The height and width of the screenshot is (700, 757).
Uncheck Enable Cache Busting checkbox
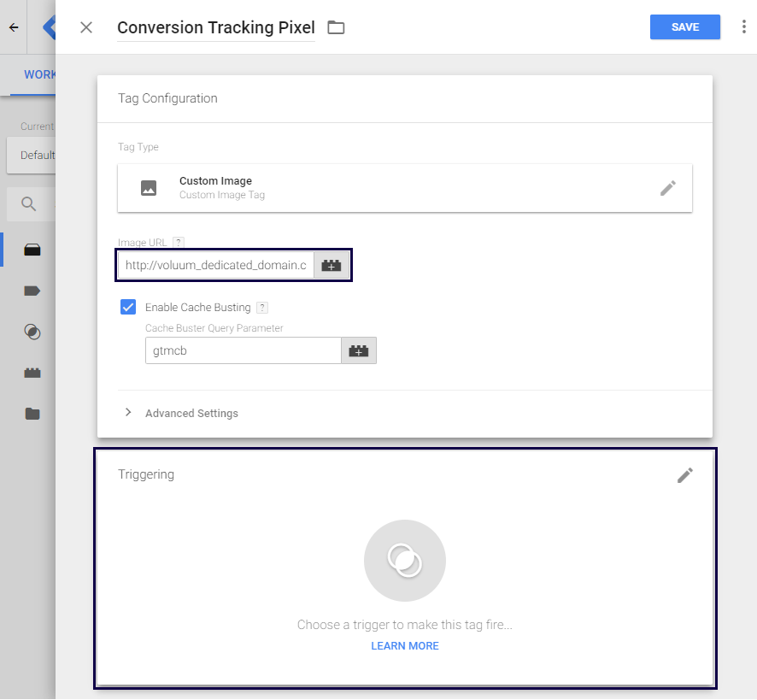coord(129,307)
